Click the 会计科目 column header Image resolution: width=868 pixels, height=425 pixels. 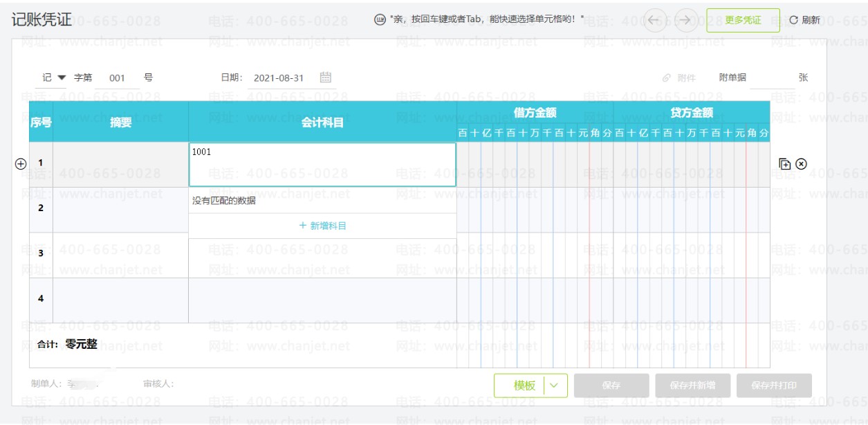click(x=322, y=123)
